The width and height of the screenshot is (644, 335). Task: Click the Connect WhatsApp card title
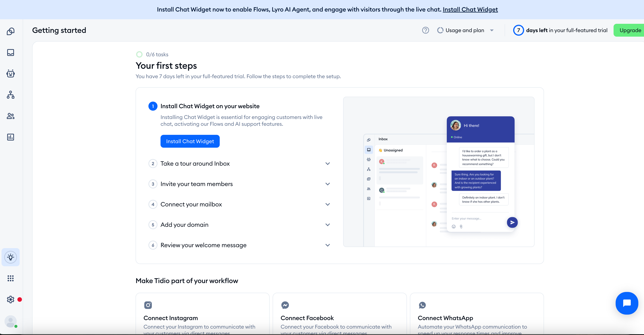tap(445, 318)
